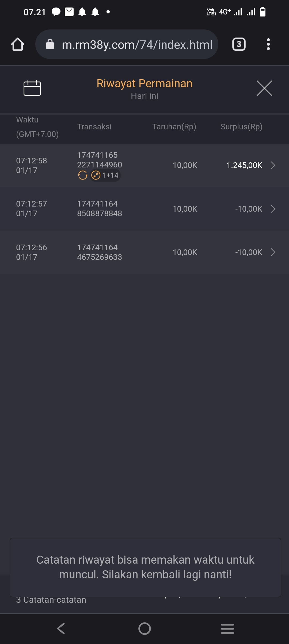Image resolution: width=289 pixels, height=644 pixels.
Task: Tap the orange refresh spin icon
Action: [82, 175]
